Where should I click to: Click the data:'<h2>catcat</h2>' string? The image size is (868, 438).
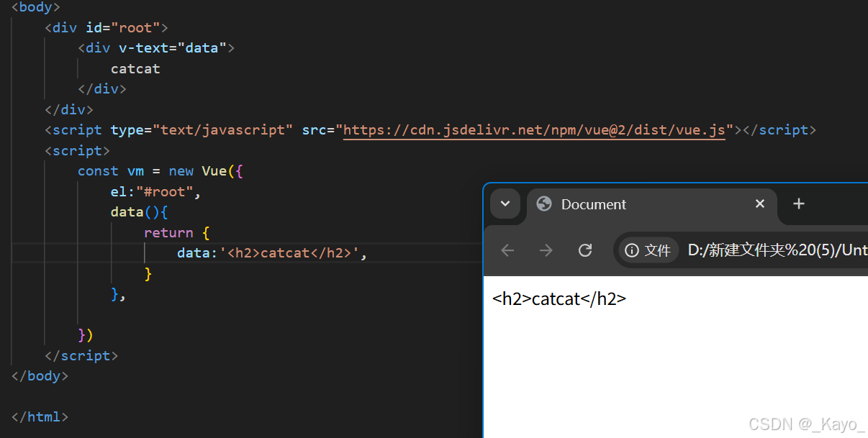272,253
